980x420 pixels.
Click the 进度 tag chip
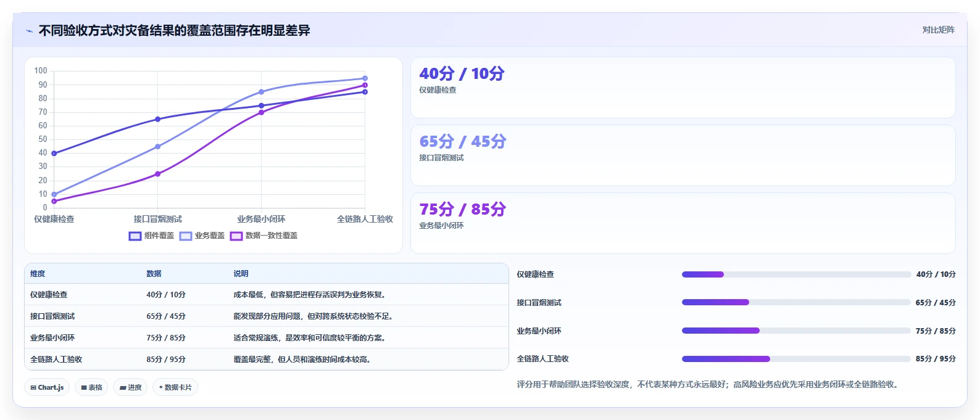130,387
